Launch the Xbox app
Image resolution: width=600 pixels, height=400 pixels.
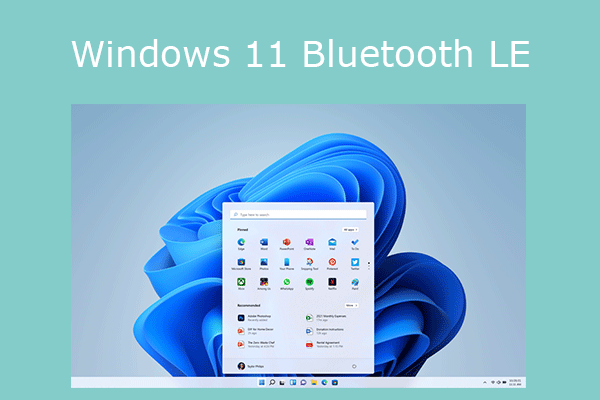[241, 283]
